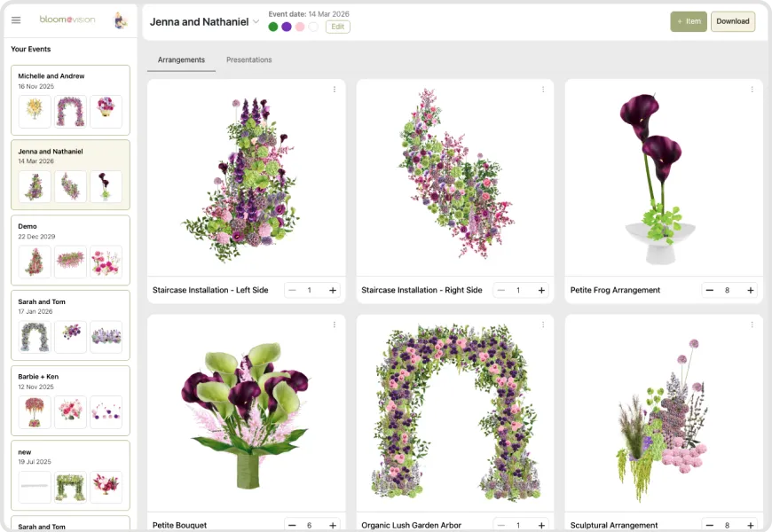772x532 pixels.
Task: Click yellow bouquet thumbnail in Michelle and Andrew
Action: tap(35, 112)
